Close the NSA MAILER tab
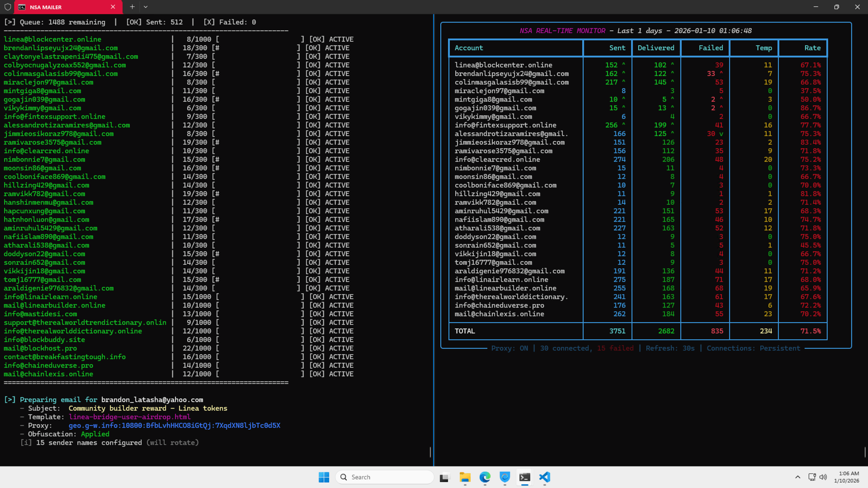The width and height of the screenshot is (868, 488). click(113, 7)
